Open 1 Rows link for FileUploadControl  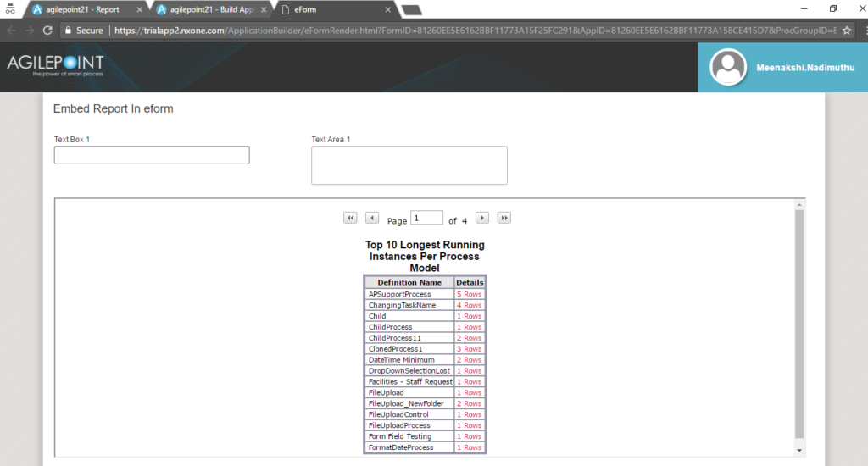coord(470,414)
